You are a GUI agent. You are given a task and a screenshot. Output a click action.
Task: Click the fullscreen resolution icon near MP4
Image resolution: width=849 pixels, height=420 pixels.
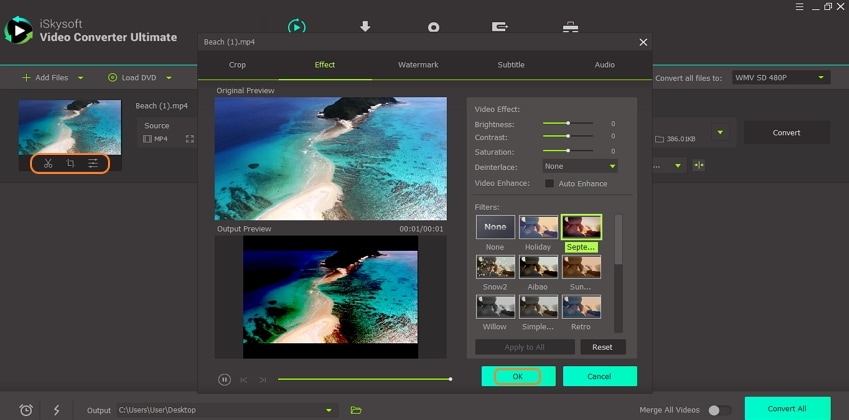190,139
